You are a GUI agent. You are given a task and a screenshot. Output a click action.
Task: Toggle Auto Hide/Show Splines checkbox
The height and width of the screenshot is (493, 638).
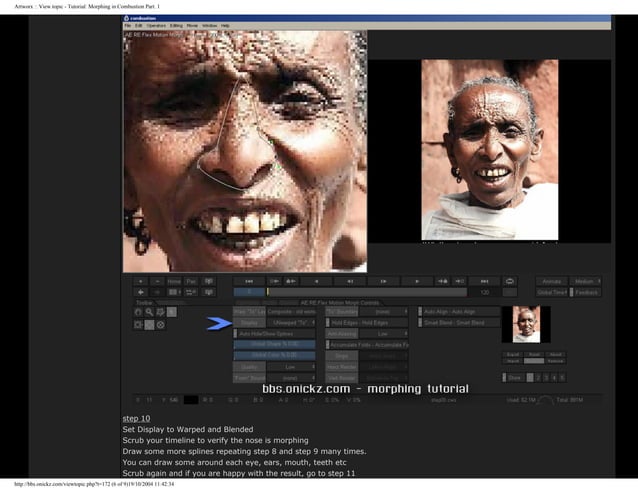[236, 334]
